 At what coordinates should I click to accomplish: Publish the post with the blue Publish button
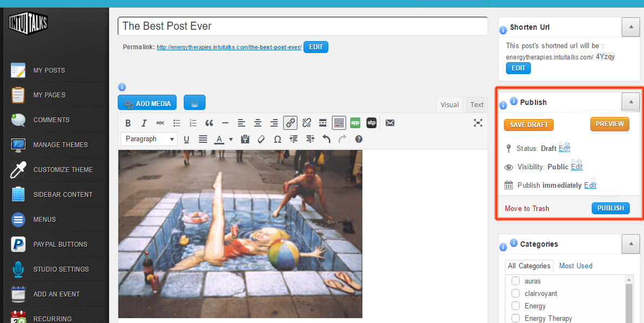[x=610, y=208]
